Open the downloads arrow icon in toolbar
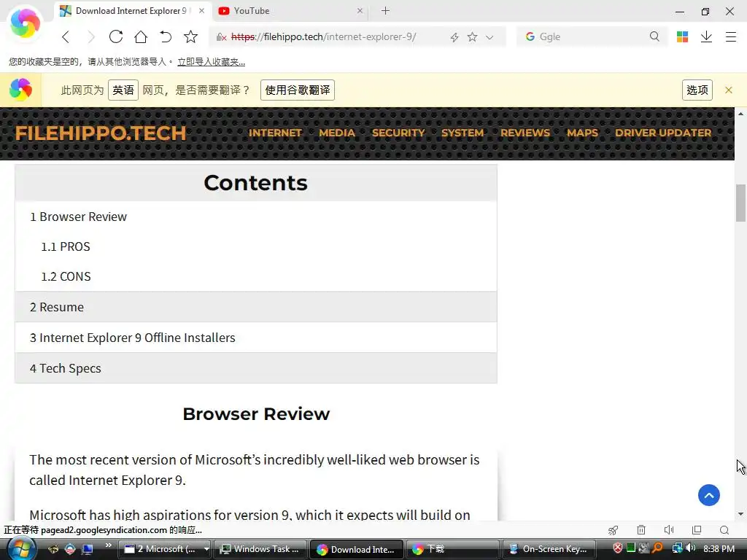 [x=706, y=36]
